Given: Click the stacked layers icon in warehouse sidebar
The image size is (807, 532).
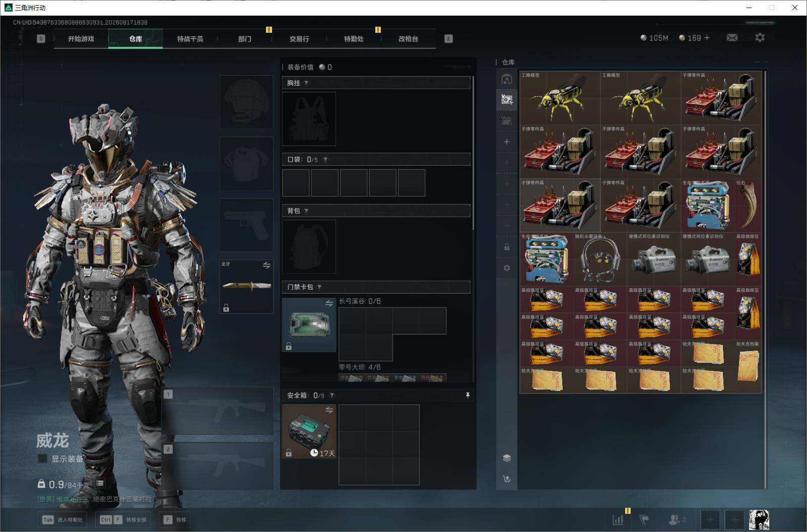Looking at the screenshot, I should click(507, 458).
